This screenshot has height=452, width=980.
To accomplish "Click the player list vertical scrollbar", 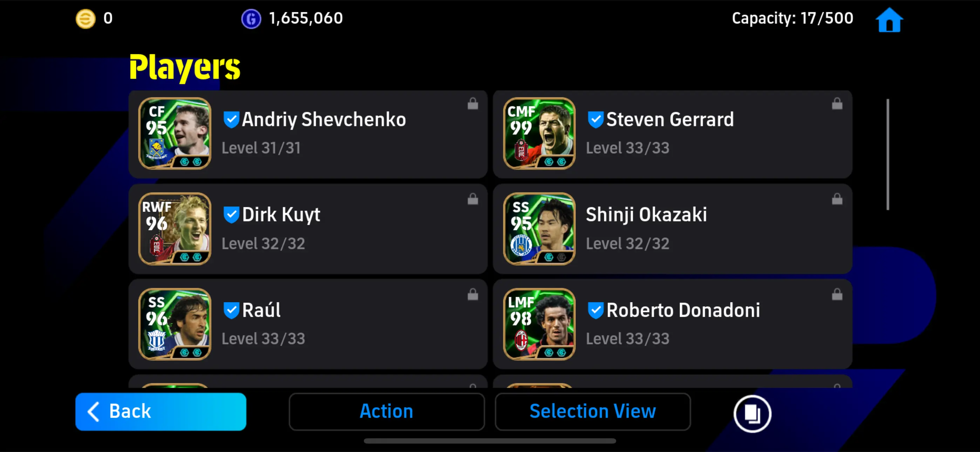I will click(887, 154).
